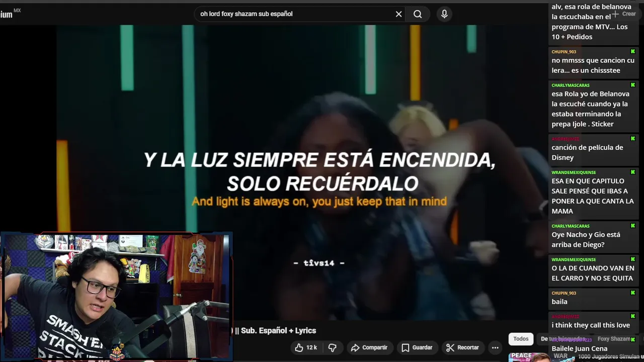Start voice search with the microphone icon
Viewport: 644px width, 362px height.
pyautogui.click(x=444, y=14)
